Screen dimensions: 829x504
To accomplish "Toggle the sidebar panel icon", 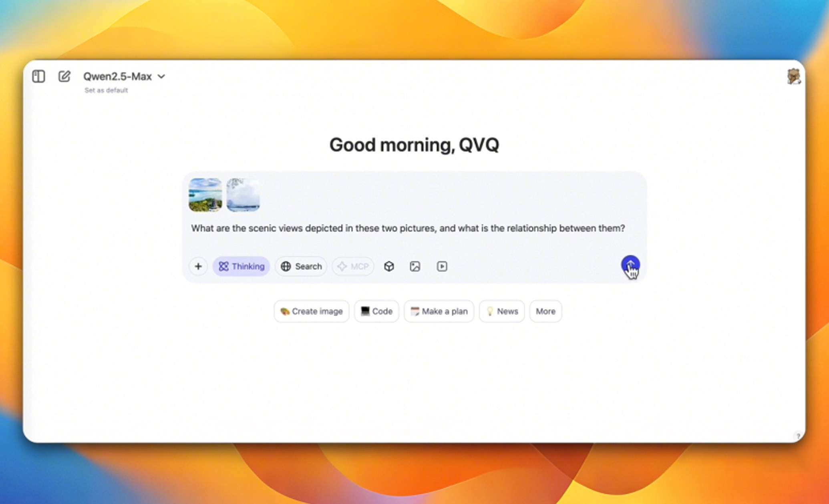I will (x=38, y=76).
